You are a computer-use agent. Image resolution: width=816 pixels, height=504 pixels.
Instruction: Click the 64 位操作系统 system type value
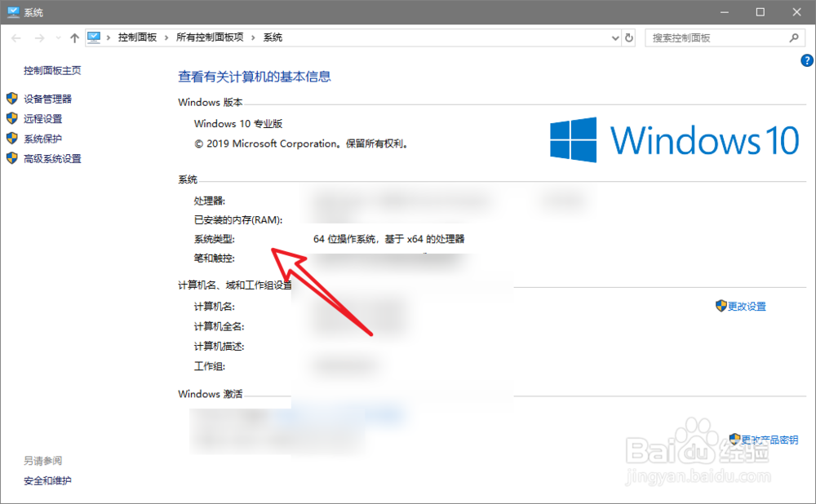(x=388, y=239)
